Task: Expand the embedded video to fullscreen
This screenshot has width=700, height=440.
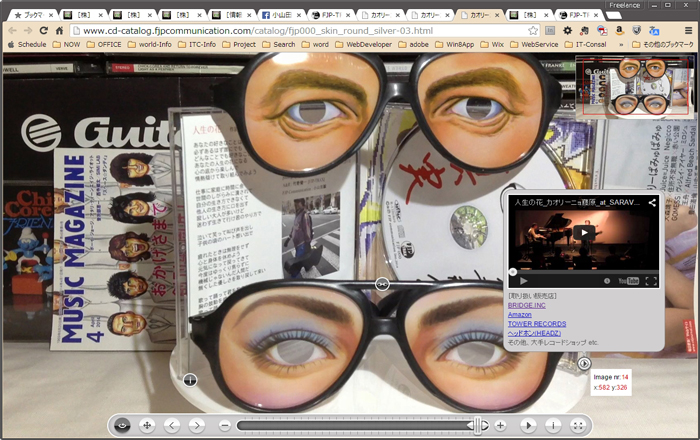Action: point(651,281)
